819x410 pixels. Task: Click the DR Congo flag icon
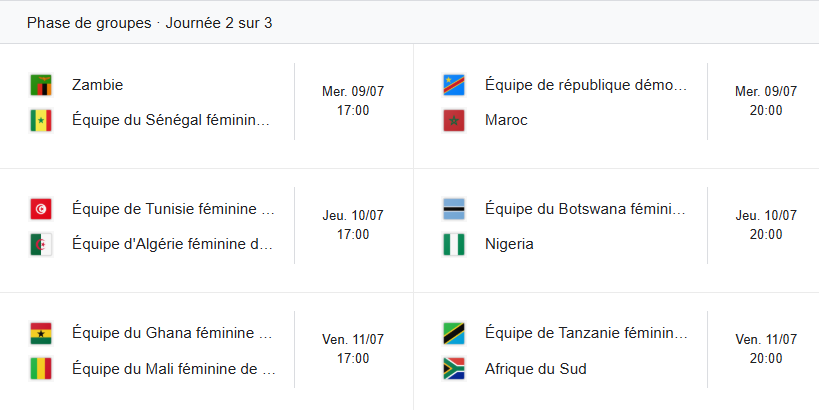coord(454,86)
